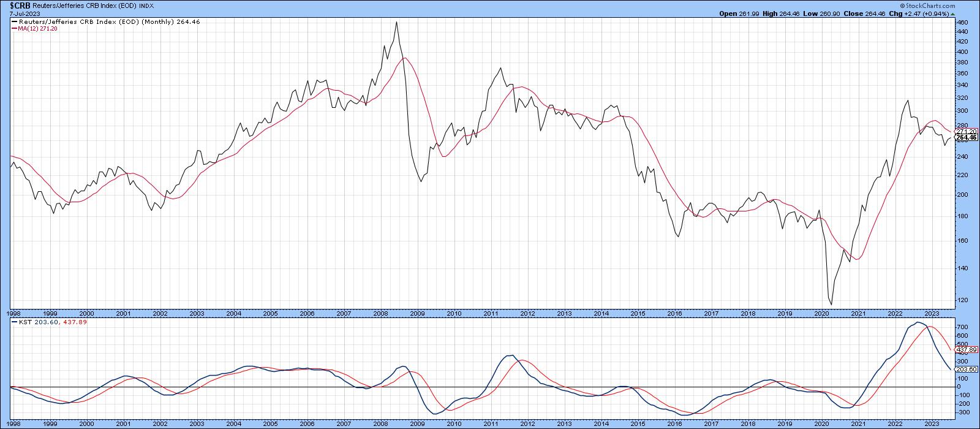Click the -300 label on the KST axis

point(963,412)
